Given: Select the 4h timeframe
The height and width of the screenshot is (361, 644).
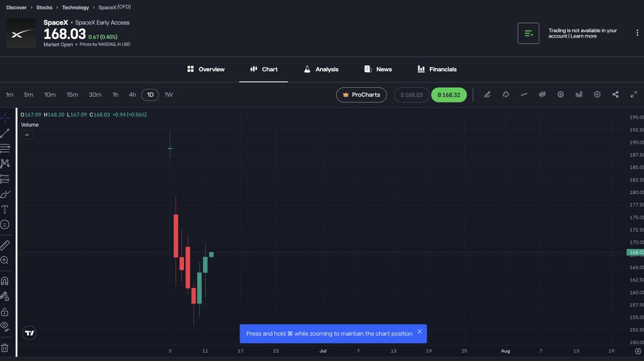Looking at the screenshot, I should (x=133, y=95).
